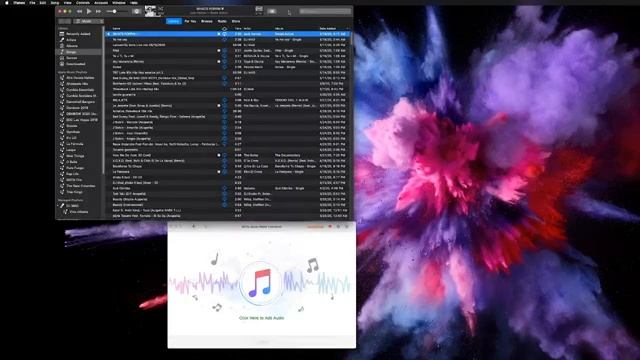Click the cloud status column header
The height and width of the screenshot is (360, 640).
[224, 29]
